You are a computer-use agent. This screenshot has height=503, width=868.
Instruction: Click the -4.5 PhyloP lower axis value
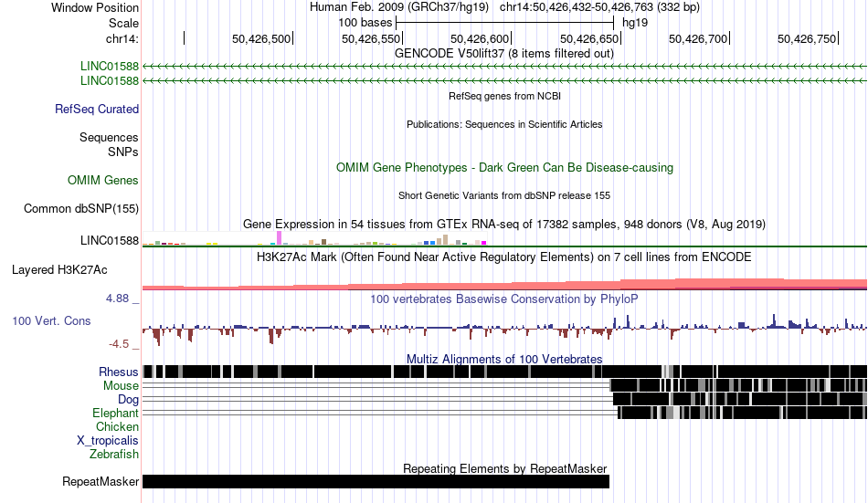[x=119, y=344]
